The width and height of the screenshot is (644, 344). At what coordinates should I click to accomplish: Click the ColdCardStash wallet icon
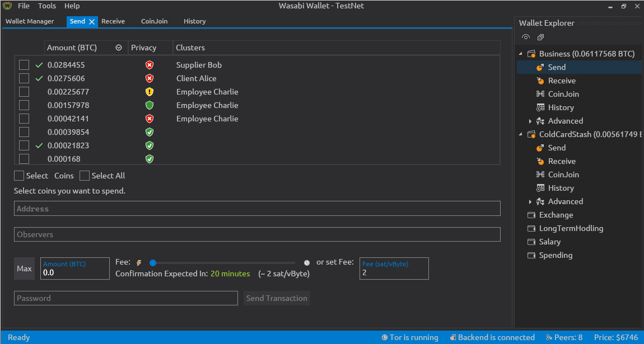(531, 134)
